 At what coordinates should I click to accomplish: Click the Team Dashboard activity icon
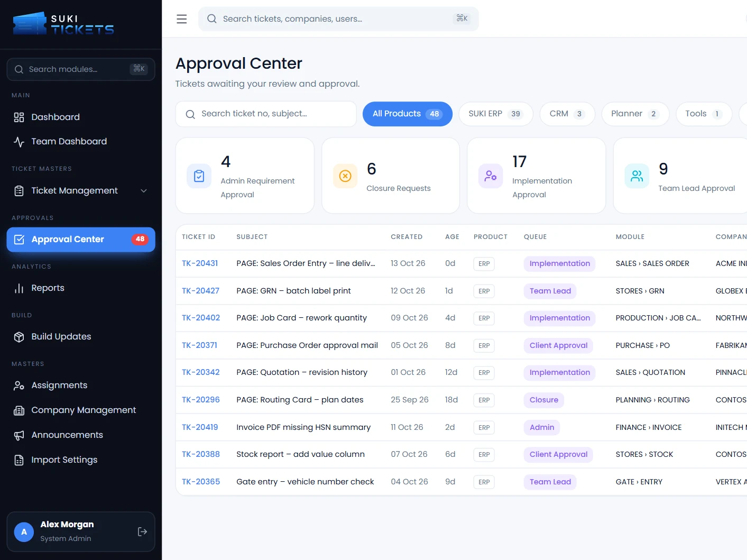tap(19, 142)
